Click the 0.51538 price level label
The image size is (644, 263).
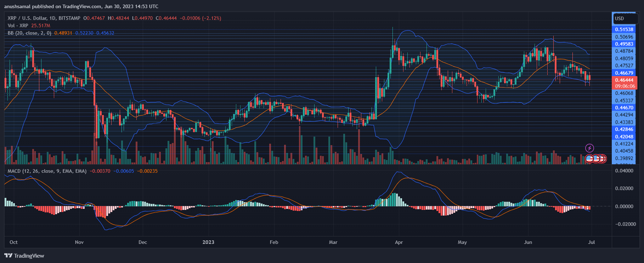[624, 30]
